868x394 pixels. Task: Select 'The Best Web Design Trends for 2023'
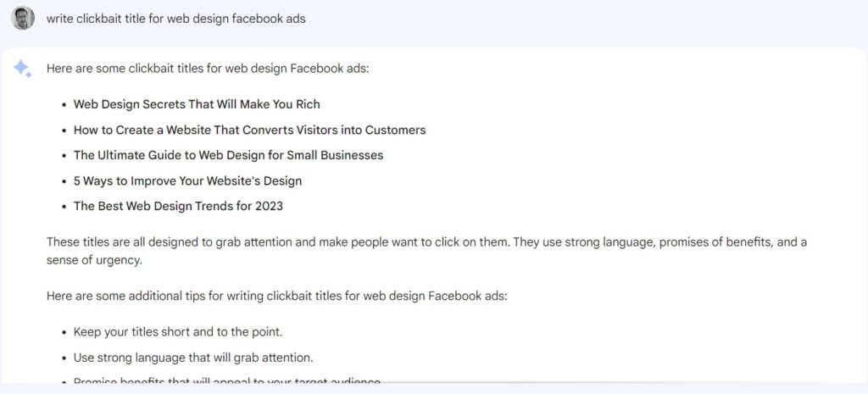pyautogui.click(x=178, y=207)
